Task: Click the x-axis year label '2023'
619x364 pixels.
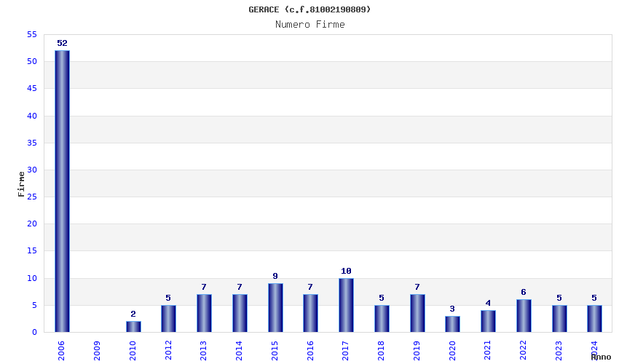Action: pos(559,351)
